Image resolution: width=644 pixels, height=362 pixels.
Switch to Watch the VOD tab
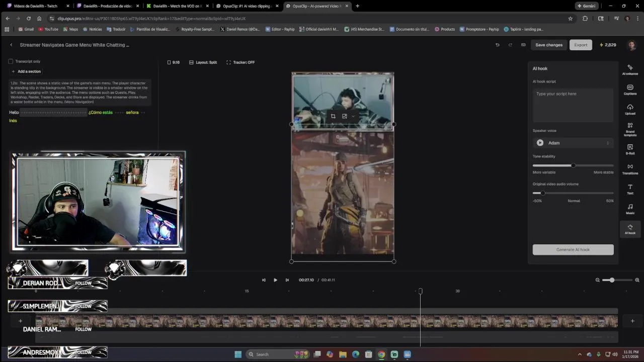click(177, 6)
